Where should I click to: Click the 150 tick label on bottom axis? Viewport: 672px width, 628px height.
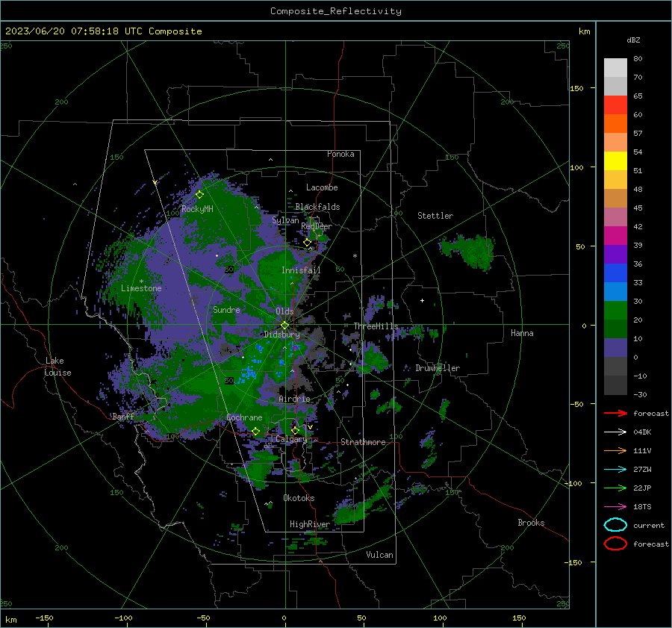coord(519,618)
